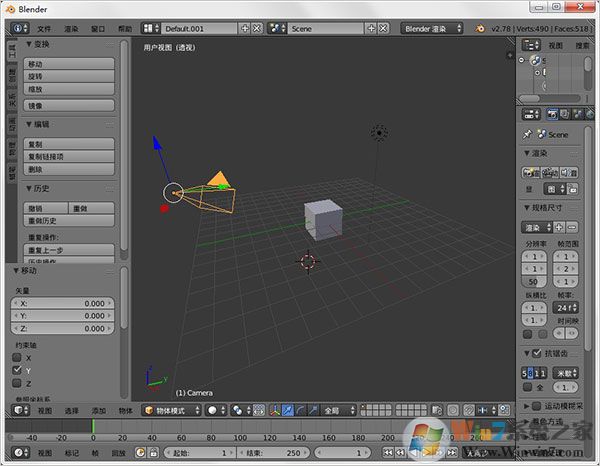Click the 3D view editor type icon
This screenshot has width=600, height=466.
pyautogui.click(x=18, y=410)
